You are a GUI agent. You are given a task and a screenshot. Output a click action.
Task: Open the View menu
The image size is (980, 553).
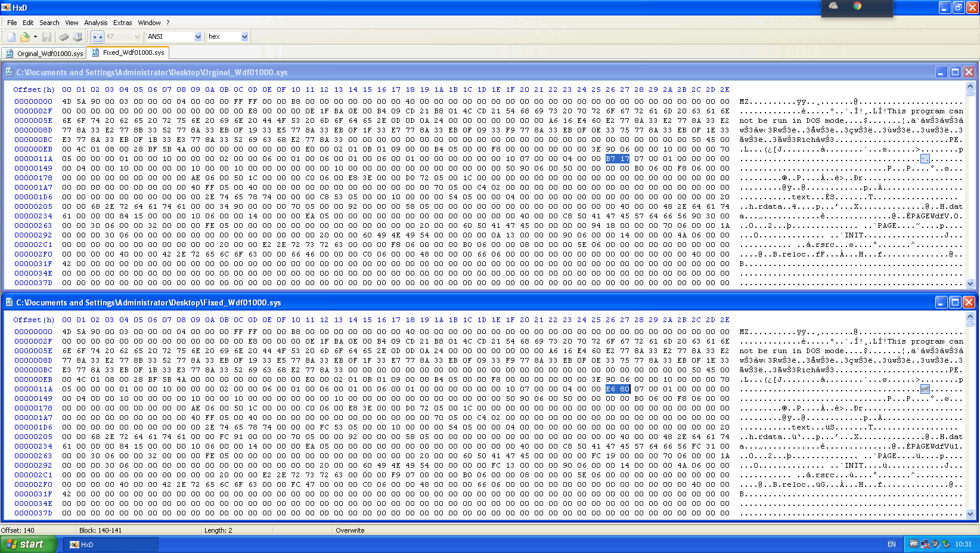point(72,23)
